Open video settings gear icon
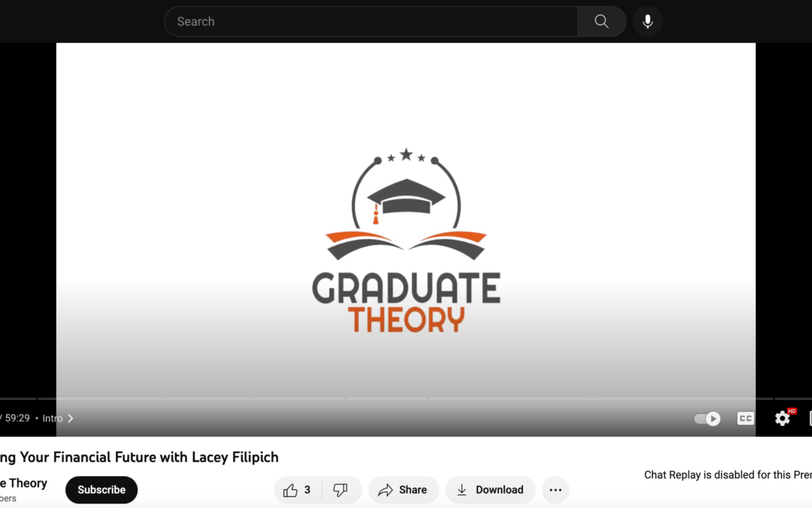812x508 pixels. click(783, 418)
